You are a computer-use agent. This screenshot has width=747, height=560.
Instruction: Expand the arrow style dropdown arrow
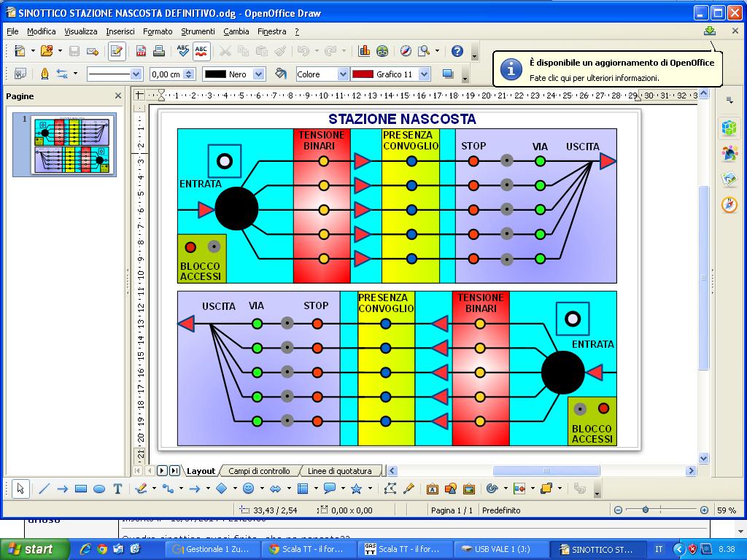[x=75, y=74]
